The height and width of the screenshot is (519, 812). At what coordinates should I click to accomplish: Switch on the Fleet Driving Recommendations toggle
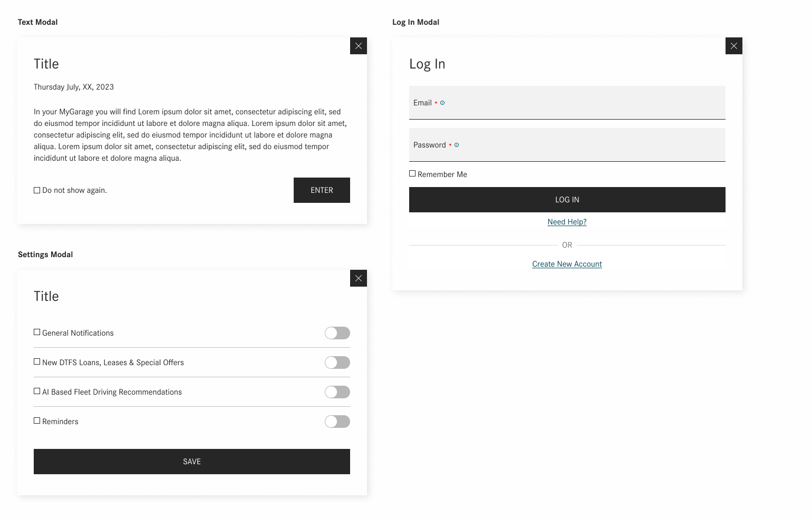click(x=337, y=392)
